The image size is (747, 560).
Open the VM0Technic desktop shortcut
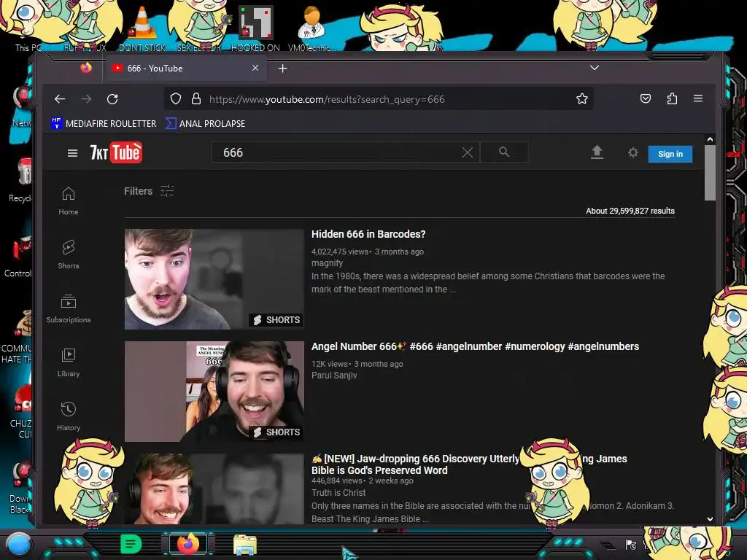click(x=311, y=28)
